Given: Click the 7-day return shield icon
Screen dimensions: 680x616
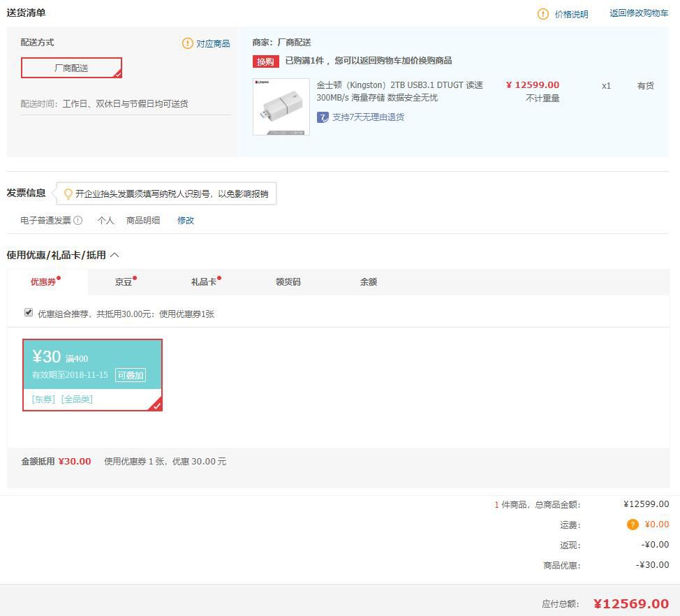Looking at the screenshot, I should (323, 117).
